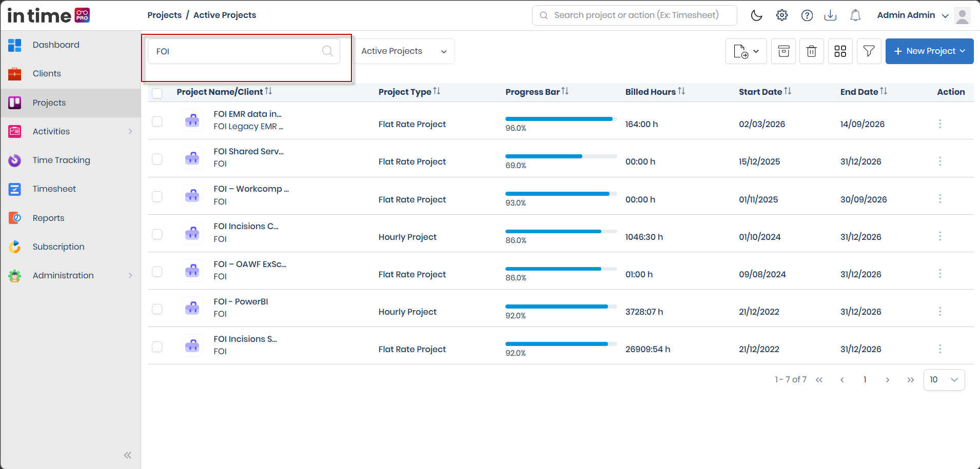Image resolution: width=980 pixels, height=469 pixels.
Task: Open the help question mark icon
Action: [807, 15]
